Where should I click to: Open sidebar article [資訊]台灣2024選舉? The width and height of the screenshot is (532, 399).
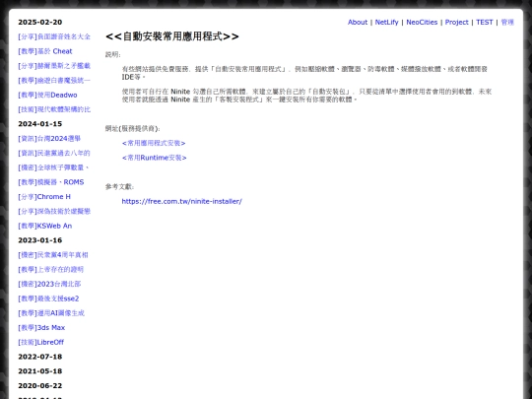pyautogui.click(x=49, y=139)
